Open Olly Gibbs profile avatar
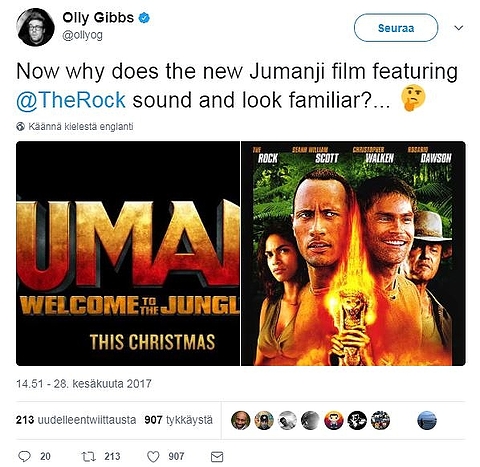Screen dimensions: 480x467 tap(35, 27)
